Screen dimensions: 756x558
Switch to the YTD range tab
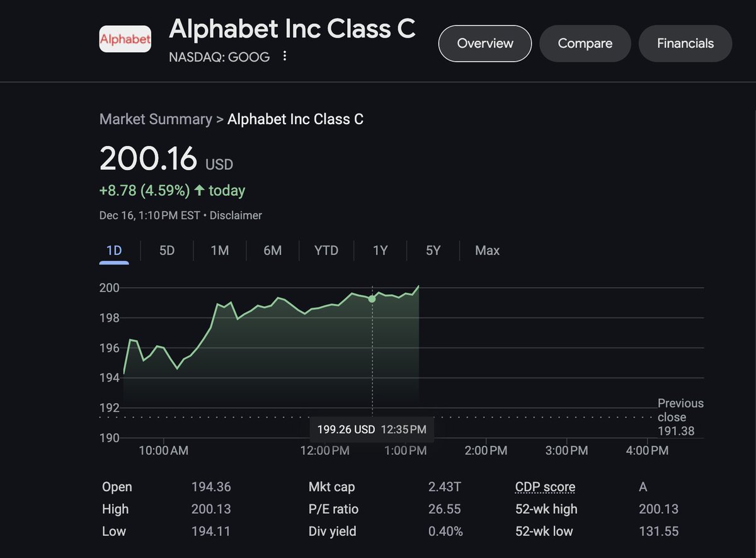point(326,251)
